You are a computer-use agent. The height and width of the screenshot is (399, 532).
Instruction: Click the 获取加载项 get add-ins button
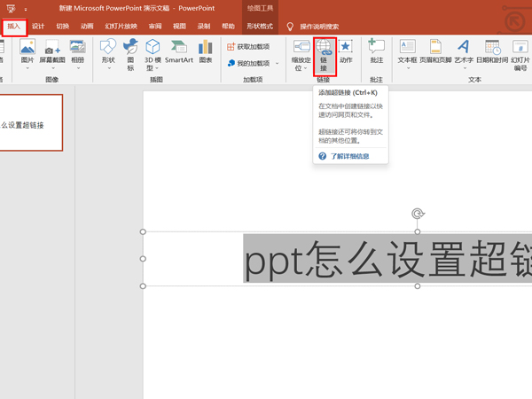(249, 46)
